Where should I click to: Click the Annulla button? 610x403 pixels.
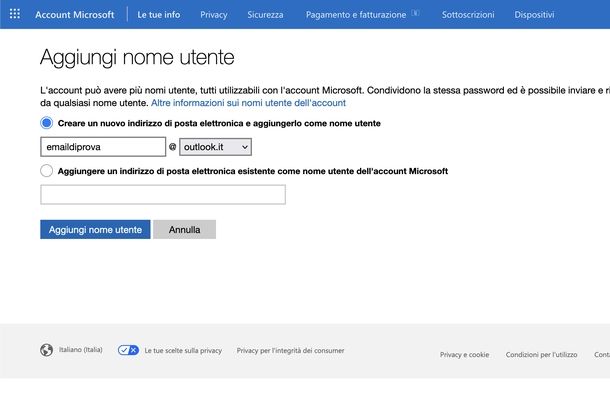point(184,230)
